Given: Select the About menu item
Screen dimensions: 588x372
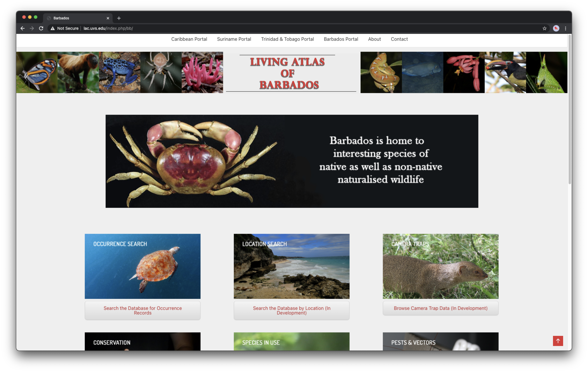Looking at the screenshot, I should (x=374, y=39).
